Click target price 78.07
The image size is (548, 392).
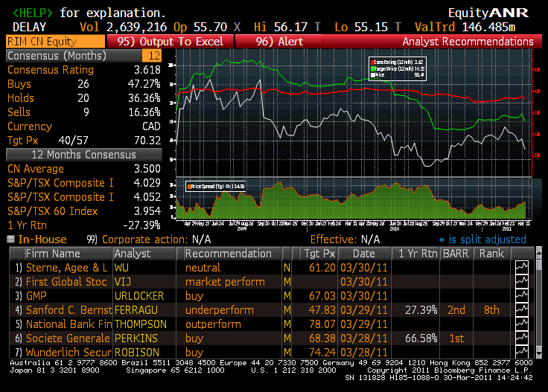[322, 324]
